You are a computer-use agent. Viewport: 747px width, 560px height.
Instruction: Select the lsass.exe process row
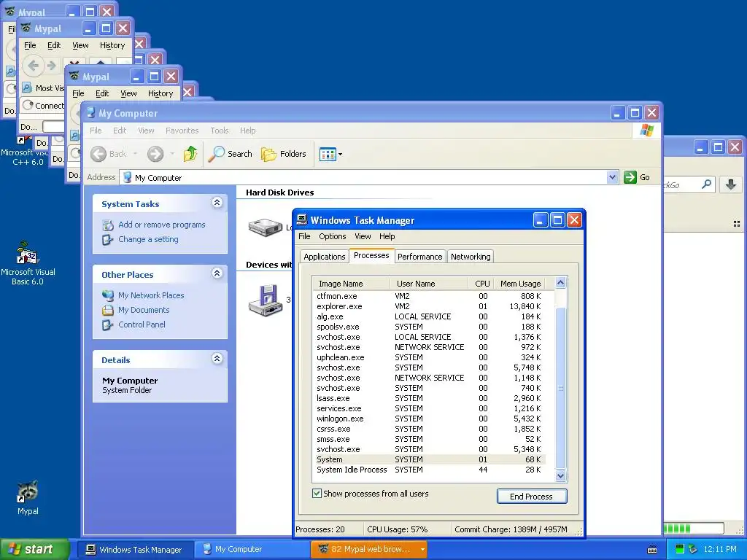point(429,398)
